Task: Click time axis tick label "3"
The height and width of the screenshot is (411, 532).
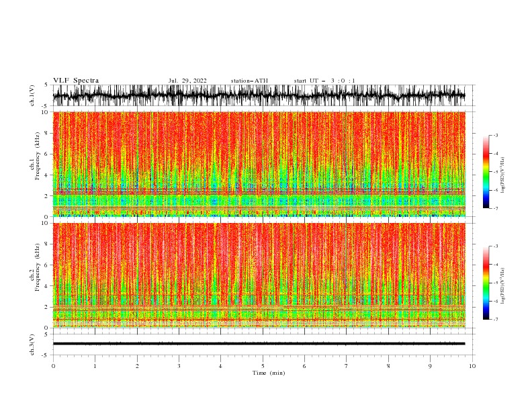Action: (179, 366)
